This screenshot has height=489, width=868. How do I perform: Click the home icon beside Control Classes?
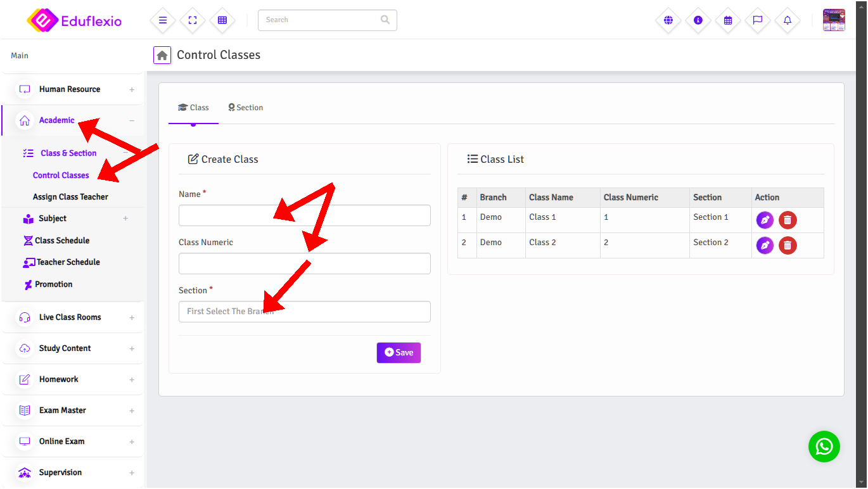tap(162, 55)
